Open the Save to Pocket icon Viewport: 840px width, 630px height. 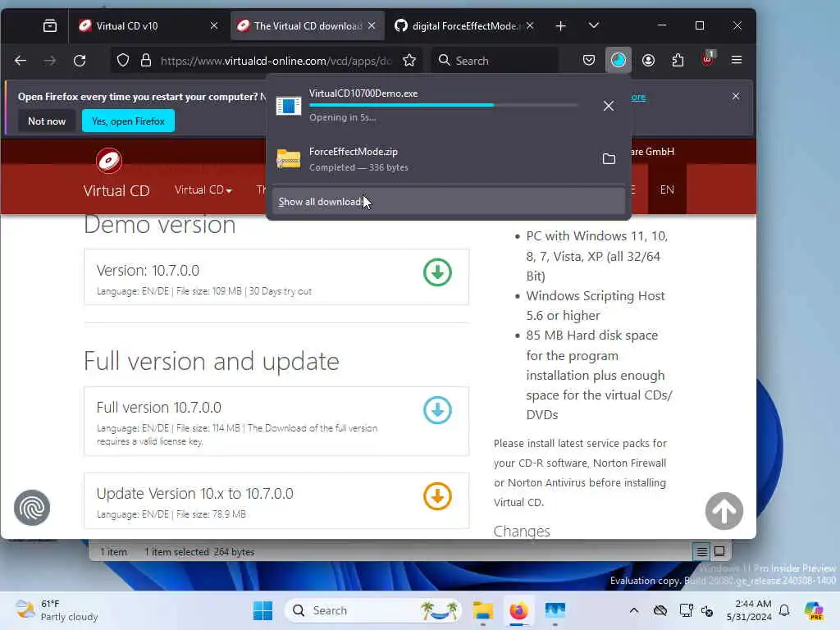click(x=589, y=60)
